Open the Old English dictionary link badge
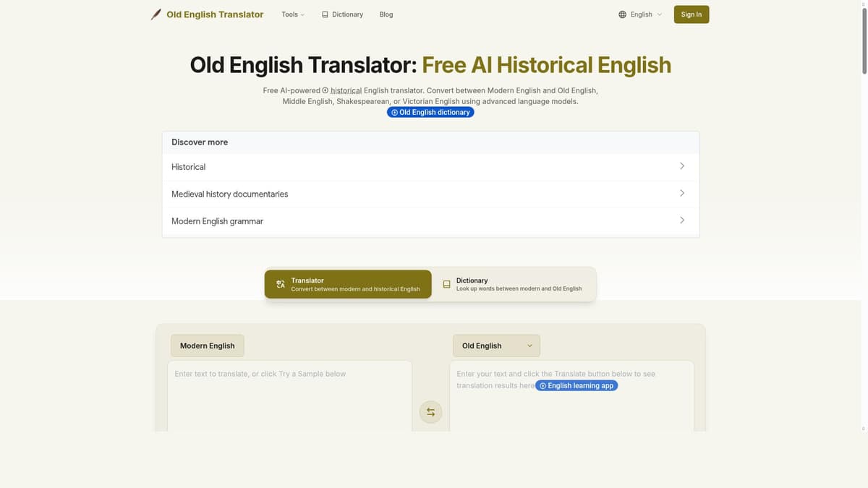 [430, 111]
